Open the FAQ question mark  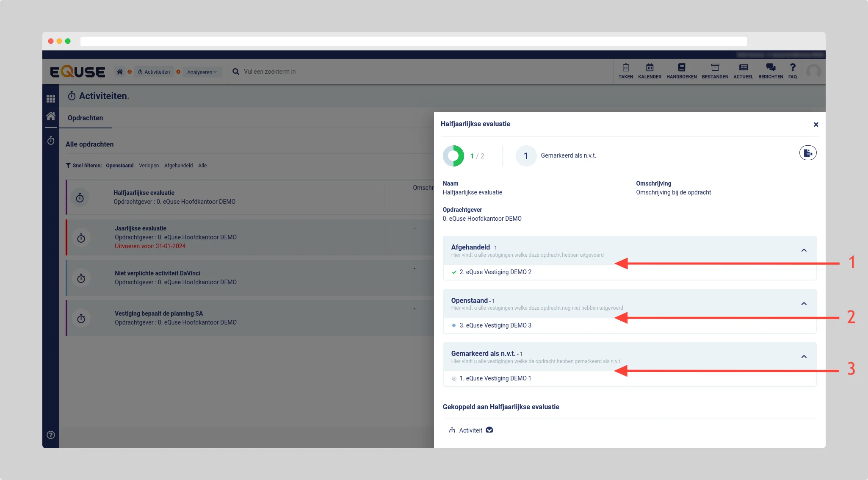pos(793,71)
